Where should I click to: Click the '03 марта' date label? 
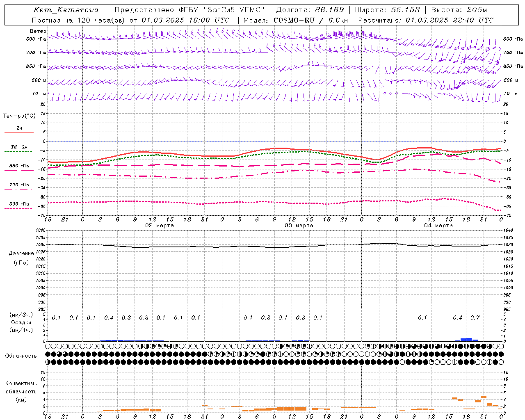(299, 226)
